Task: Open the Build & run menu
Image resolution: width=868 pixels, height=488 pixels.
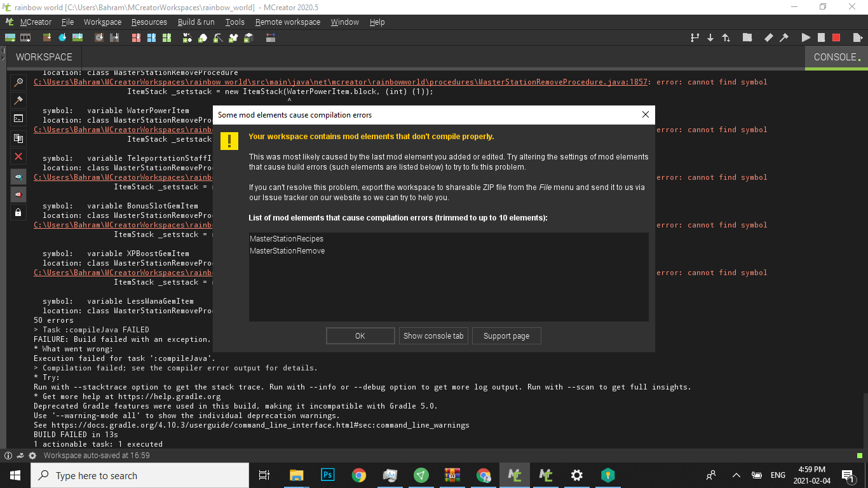Action: coord(196,22)
